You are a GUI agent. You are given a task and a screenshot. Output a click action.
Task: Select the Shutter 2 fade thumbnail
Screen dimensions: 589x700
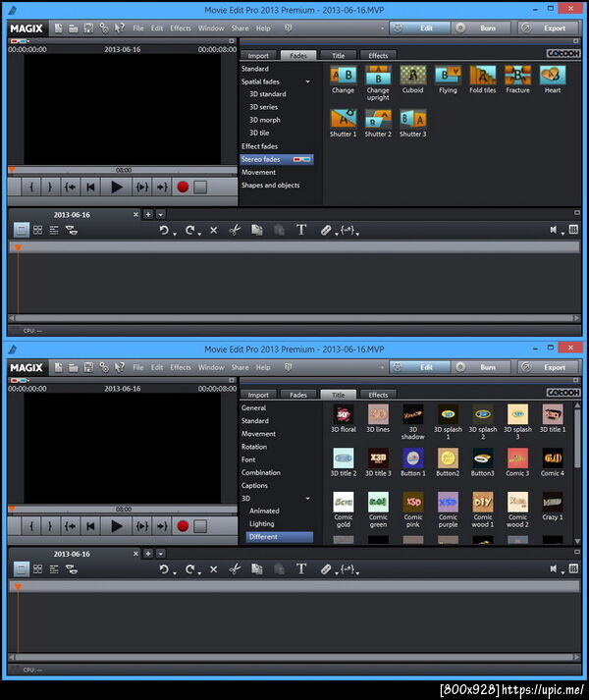coord(378,119)
